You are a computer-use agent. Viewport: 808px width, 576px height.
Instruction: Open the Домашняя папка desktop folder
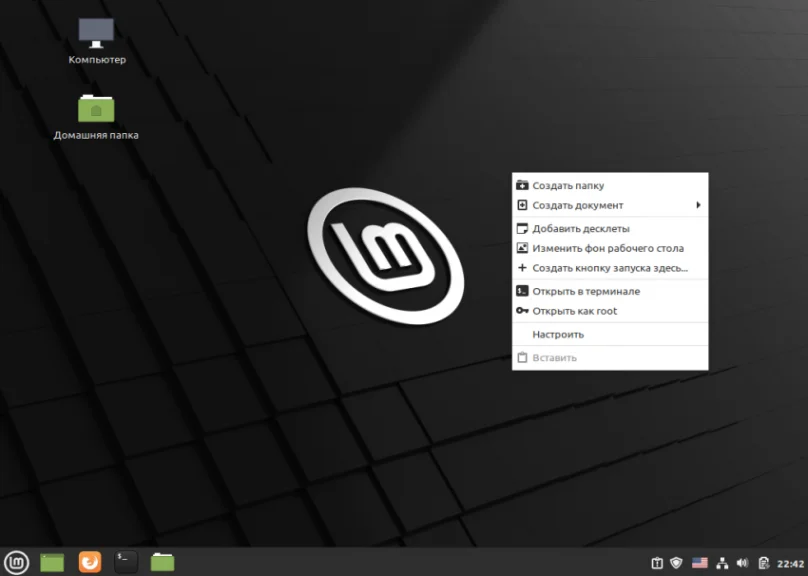[x=96, y=109]
